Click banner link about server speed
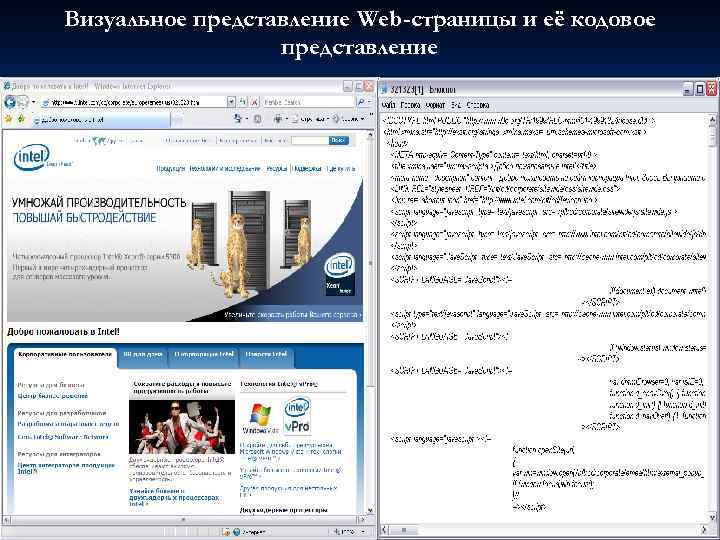 click(x=293, y=315)
